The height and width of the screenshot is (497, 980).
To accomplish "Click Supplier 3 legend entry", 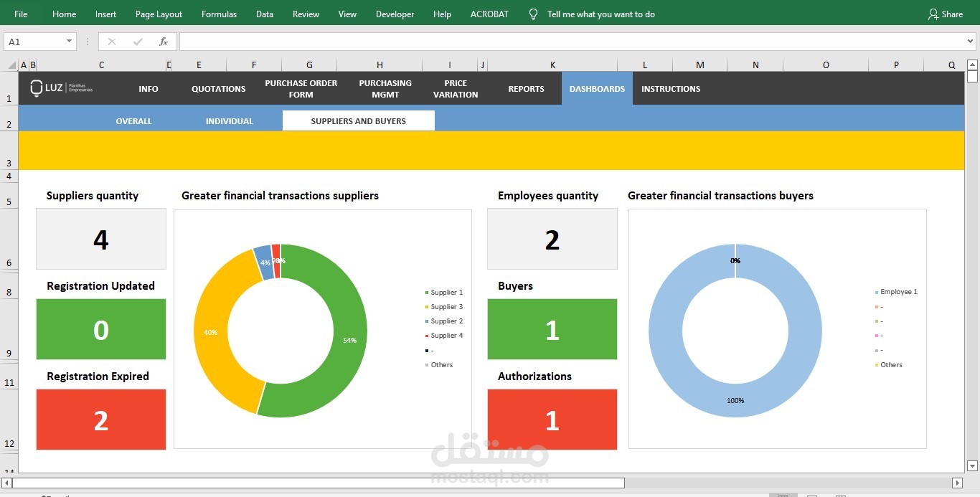I will pyautogui.click(x=444, y=306).
